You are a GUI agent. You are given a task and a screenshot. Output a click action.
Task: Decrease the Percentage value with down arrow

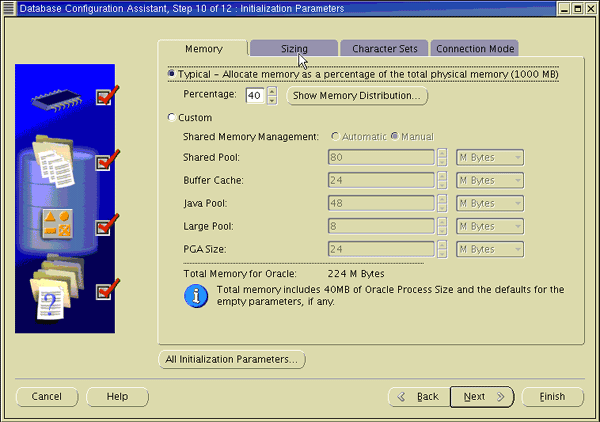pyautogui.click(x=272, y=100)
